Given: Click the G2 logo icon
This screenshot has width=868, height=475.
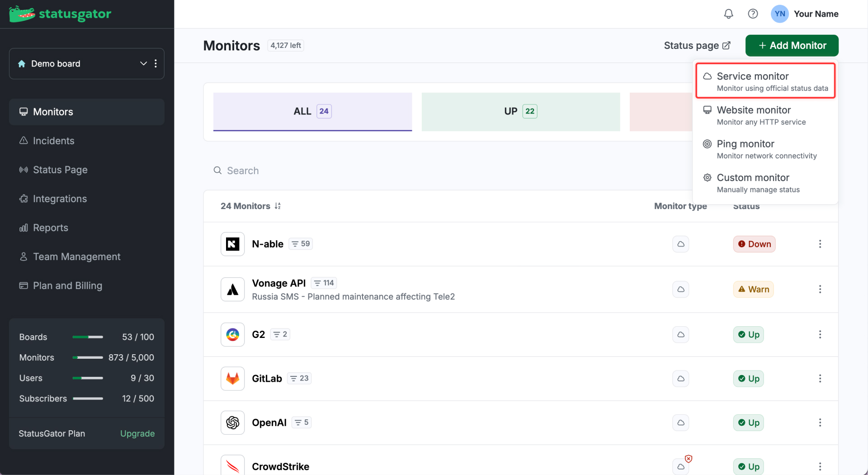Looking at the screenshot, I should 232,335.
